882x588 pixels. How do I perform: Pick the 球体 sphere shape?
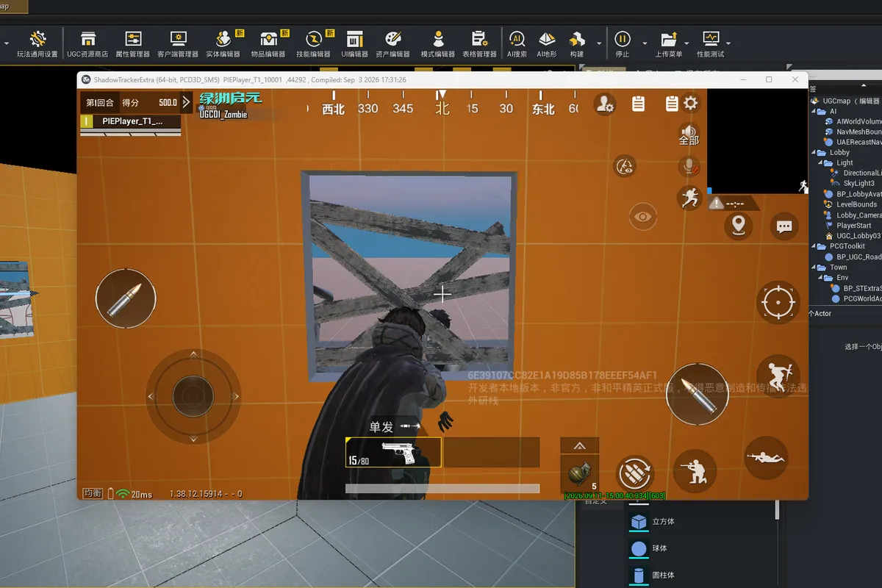tap(650, 548)
